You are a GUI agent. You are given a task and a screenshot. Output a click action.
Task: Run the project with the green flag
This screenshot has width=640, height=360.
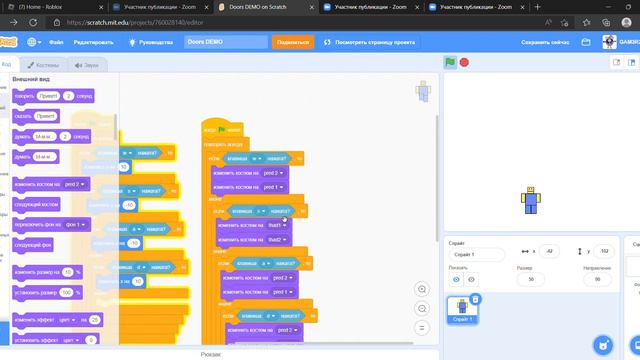[450, 62]
